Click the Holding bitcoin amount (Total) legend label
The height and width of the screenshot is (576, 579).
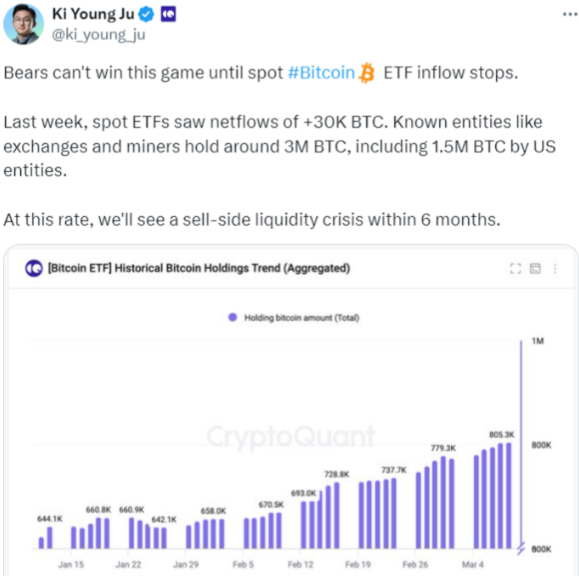tap(302, 318)
